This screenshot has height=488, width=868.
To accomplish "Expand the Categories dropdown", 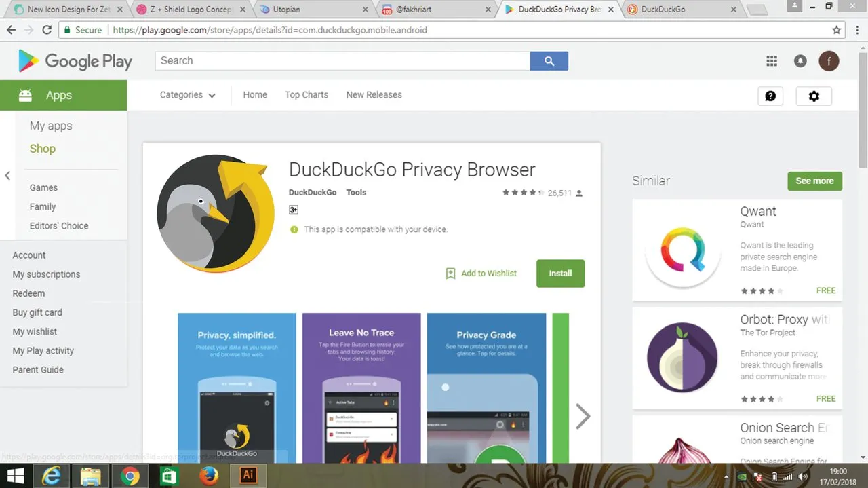I will (188, 95).
